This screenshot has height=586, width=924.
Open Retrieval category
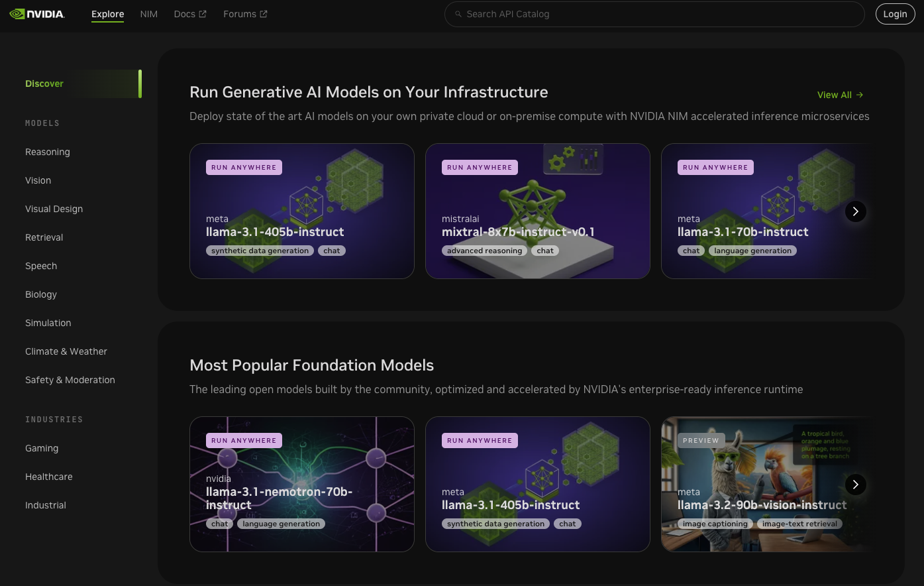pos(44,237)
